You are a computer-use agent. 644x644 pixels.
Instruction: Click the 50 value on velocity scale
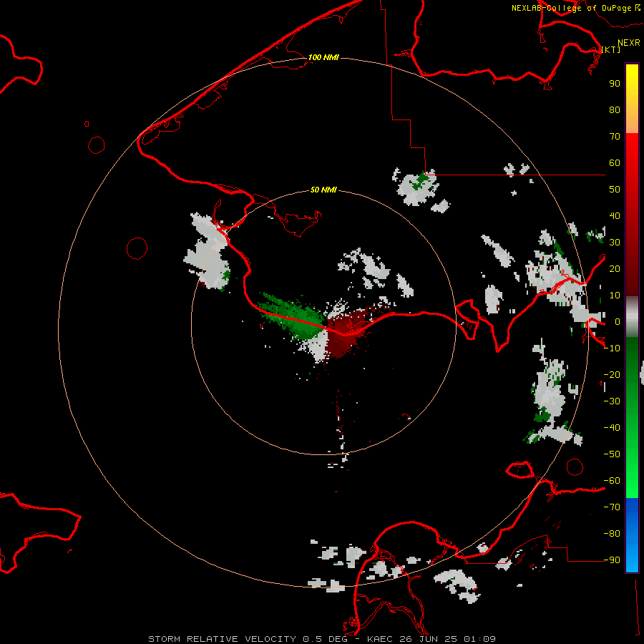(x=615, y=190)
